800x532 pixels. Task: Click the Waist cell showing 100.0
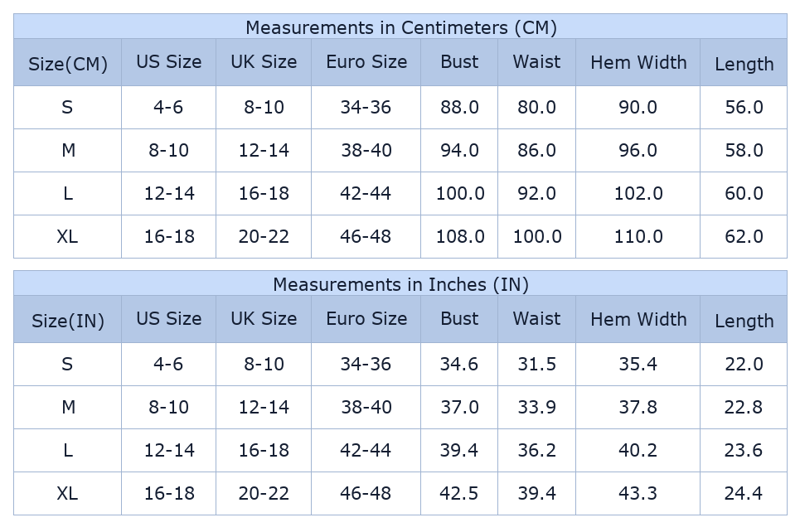pyautogui.click(x=537, y=237)
